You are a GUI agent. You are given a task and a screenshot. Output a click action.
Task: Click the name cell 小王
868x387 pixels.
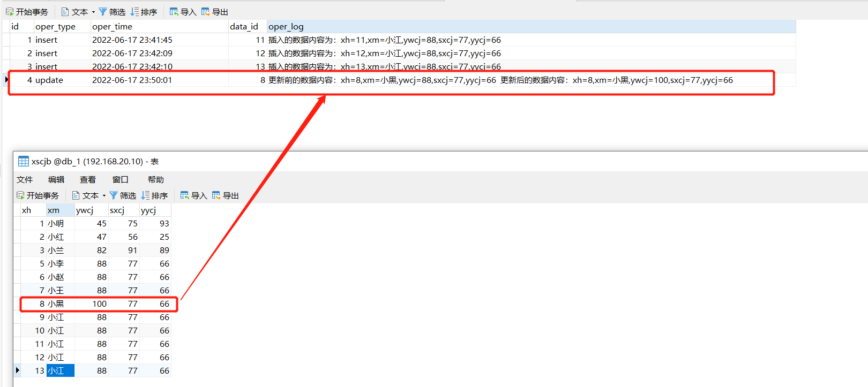61,291
